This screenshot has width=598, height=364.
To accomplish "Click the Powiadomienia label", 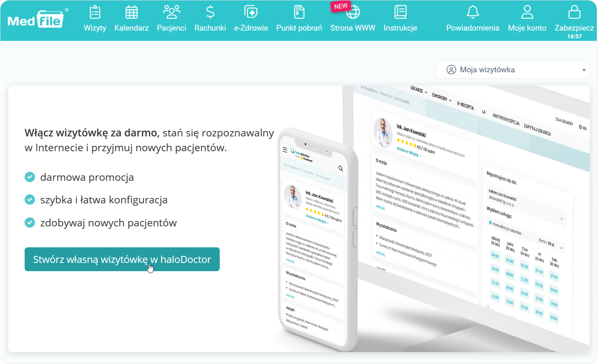I will click(473, 28).
